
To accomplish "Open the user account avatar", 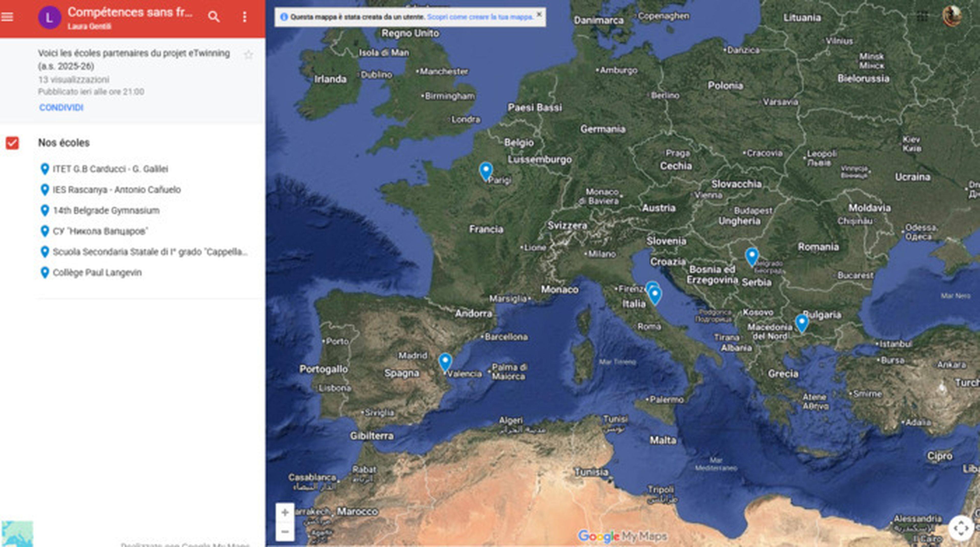I will tap(952, 16).
